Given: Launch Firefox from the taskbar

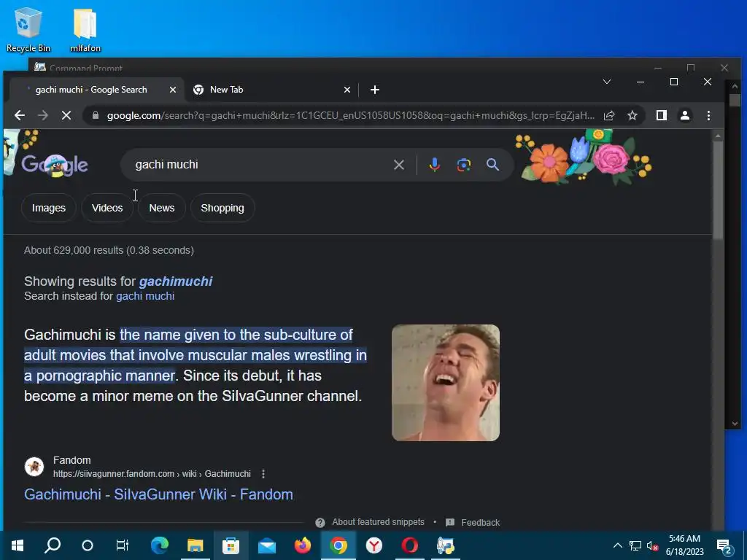Looking at the screenshot, I should pos(303,545).
